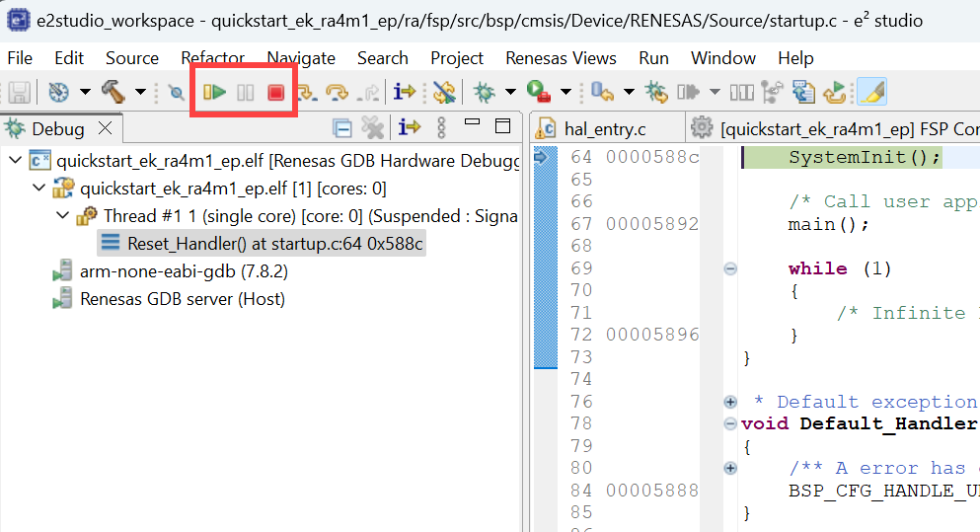Open the Project menu
Viewport: 980px width, 532px height.
coord(457,58)
